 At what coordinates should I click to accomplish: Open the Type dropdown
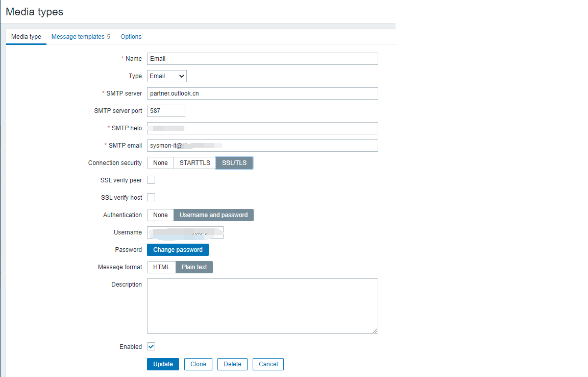167,76
